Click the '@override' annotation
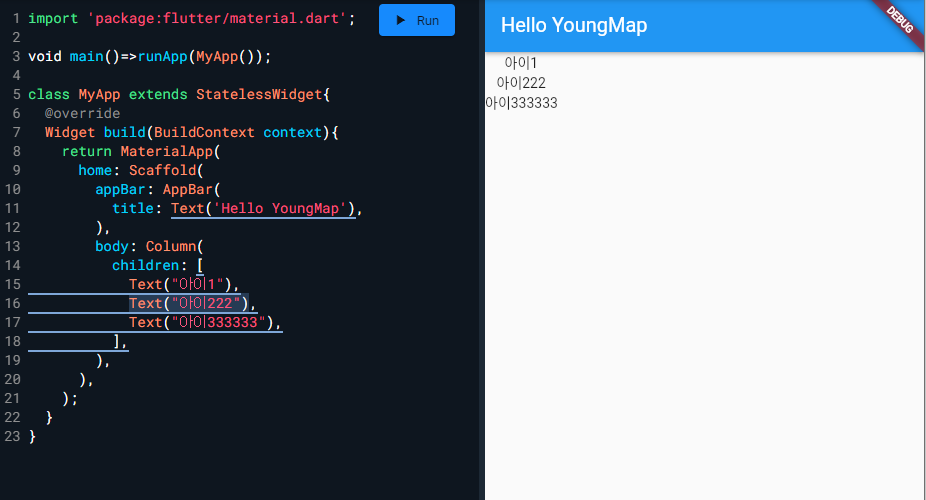The height and width of the screenshot is (500, 926). coord(82,113)
